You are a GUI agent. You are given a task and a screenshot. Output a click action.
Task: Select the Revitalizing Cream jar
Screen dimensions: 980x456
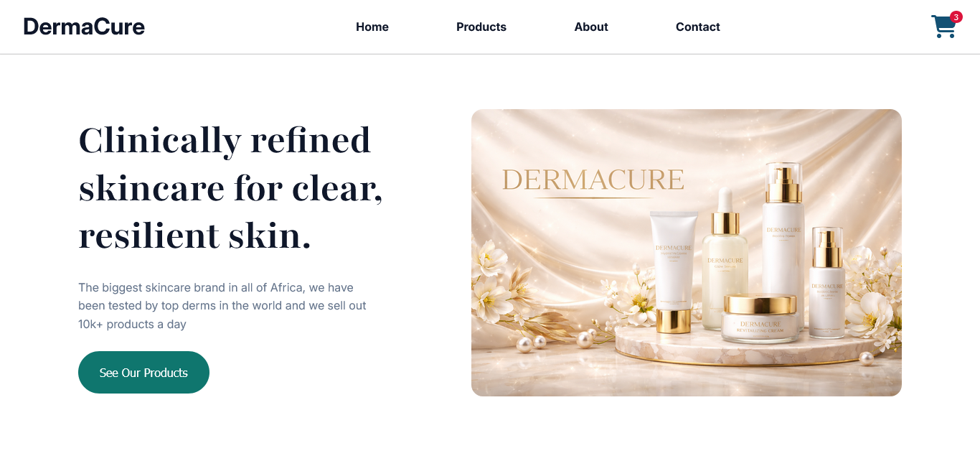[760, 318]
